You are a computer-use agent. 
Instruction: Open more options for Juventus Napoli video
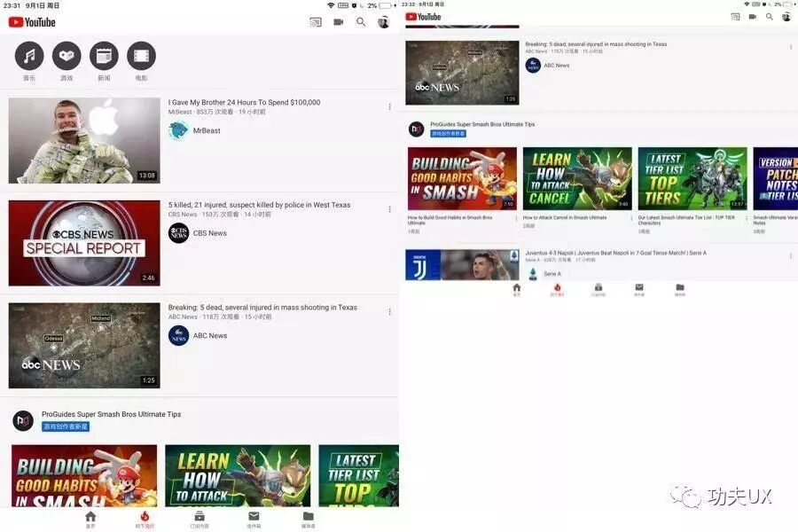[791, 255]
